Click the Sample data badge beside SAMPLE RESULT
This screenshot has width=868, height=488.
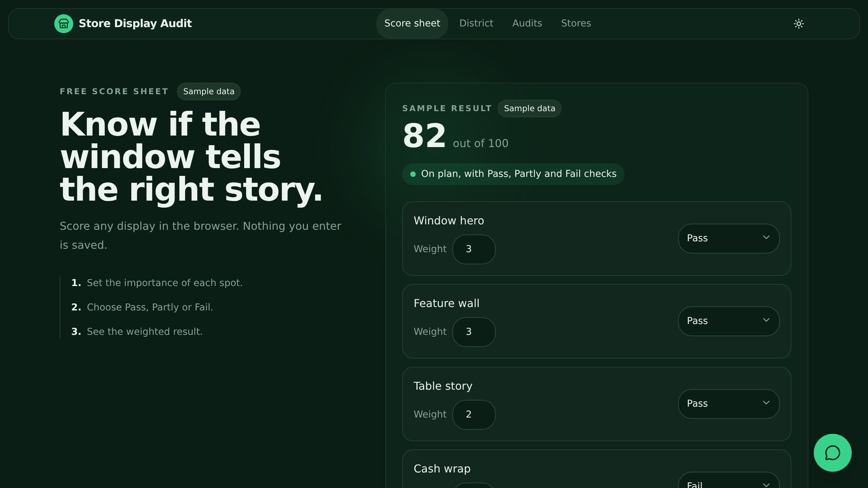[529, 108]
